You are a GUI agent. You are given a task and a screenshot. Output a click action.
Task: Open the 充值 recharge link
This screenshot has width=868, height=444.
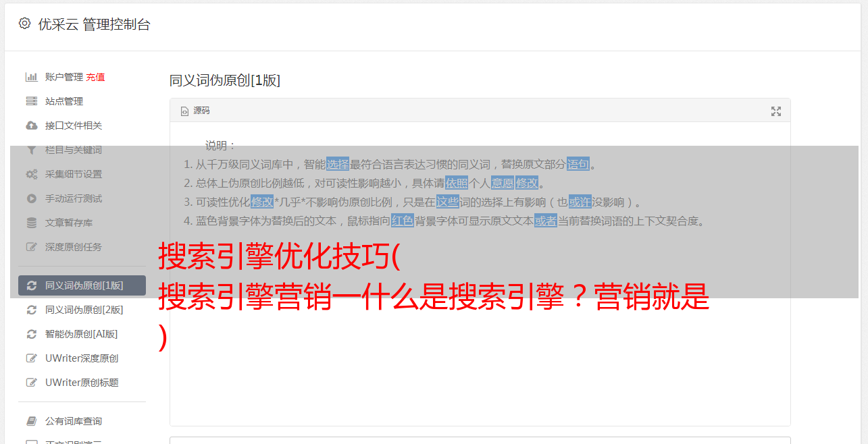[95, 77]
